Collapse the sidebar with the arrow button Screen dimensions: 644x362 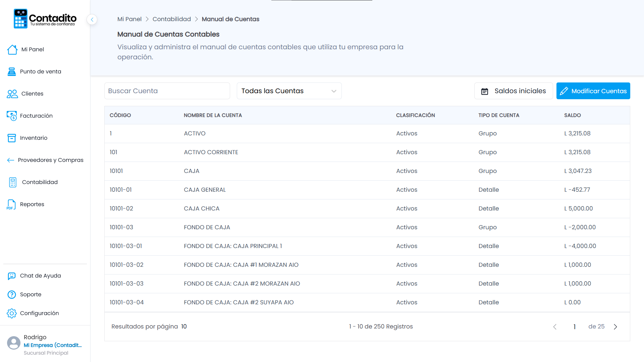(x=92, y=19)
